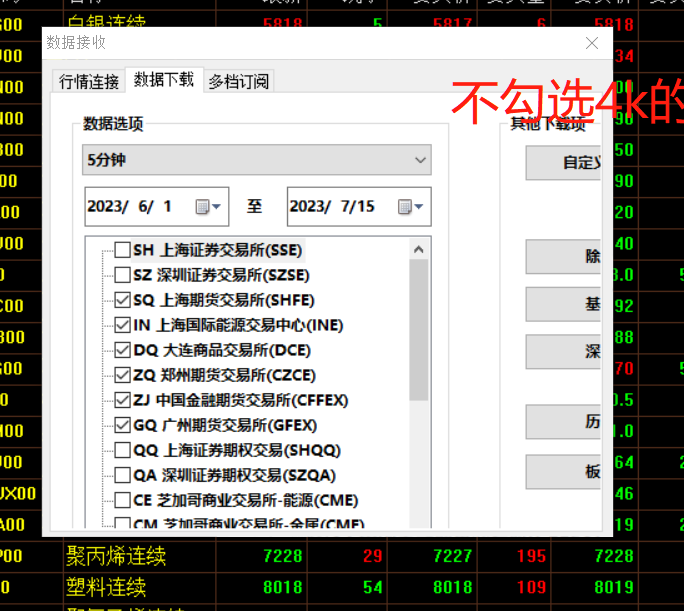
Task: Select the 数据下载 tab
Action: [164, 80]
